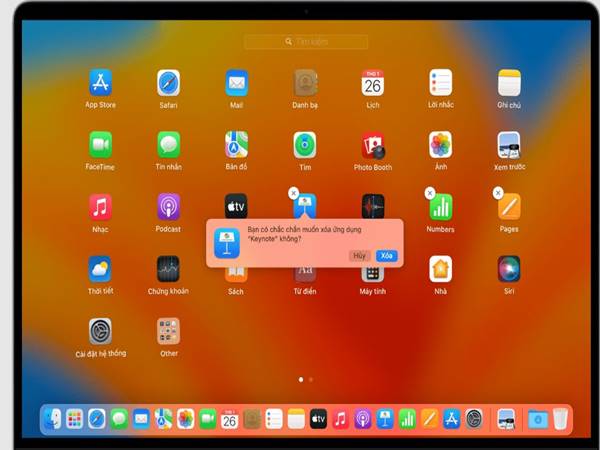Open the Nhạc music app in Launchpad

coord(101,207)
